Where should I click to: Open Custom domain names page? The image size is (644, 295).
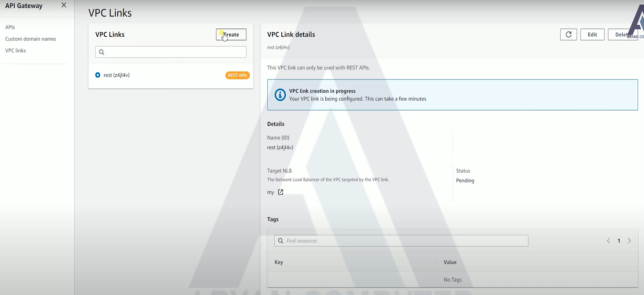[x=31, y=39]
